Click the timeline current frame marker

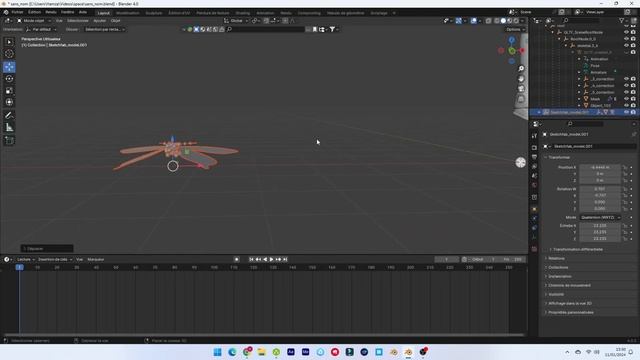click(19, 267)
